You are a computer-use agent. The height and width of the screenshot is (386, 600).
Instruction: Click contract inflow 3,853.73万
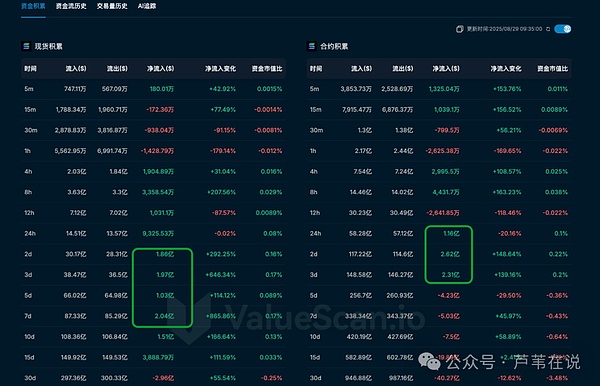[356, 89]
